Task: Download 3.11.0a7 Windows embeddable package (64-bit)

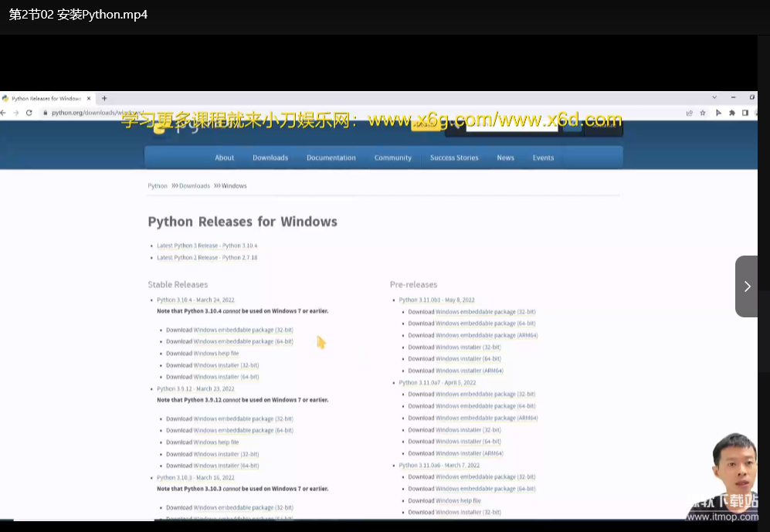Action: (485, 406)
